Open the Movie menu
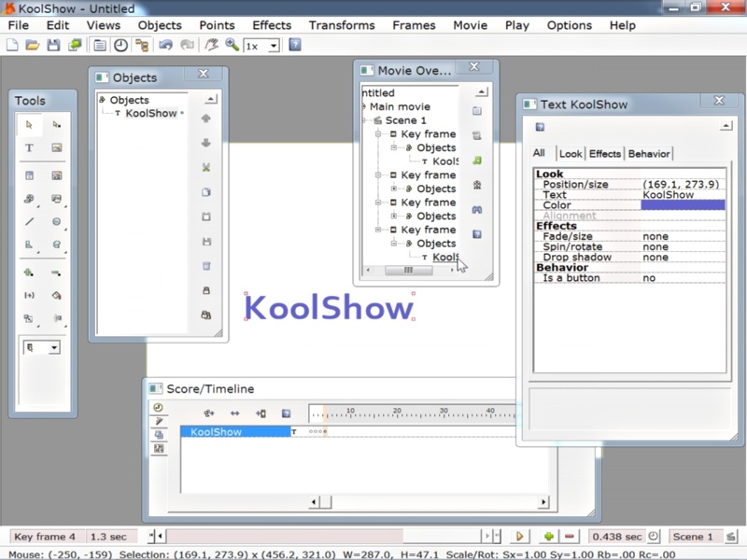Screen dimensions: 747x560 pos(470,25)
